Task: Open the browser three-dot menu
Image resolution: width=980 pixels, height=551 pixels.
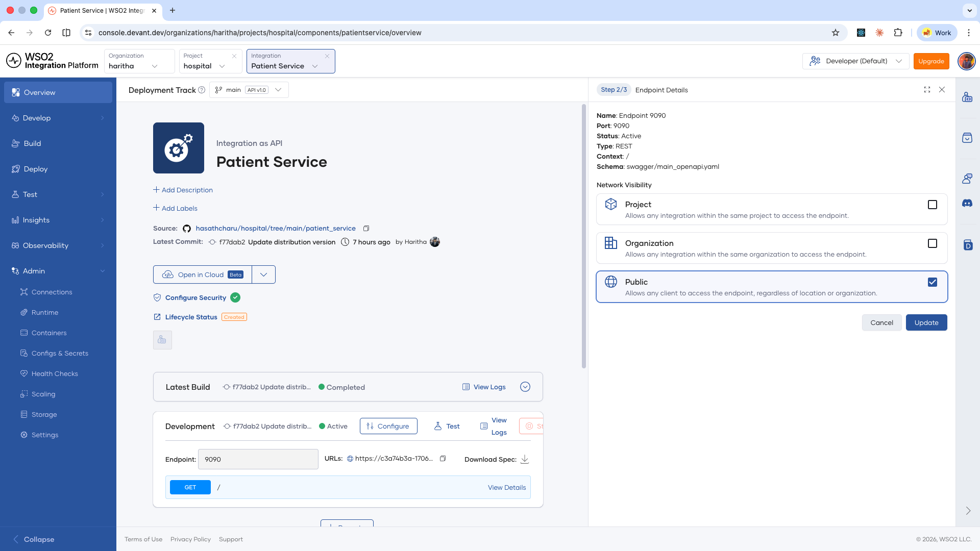Action: pos(969,33)
